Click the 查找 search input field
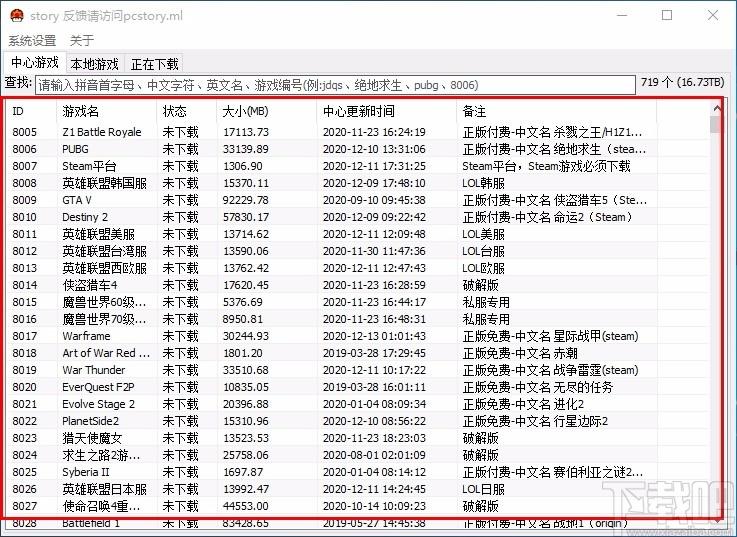Viewport: 737px width, 537px height. (335, 85)
